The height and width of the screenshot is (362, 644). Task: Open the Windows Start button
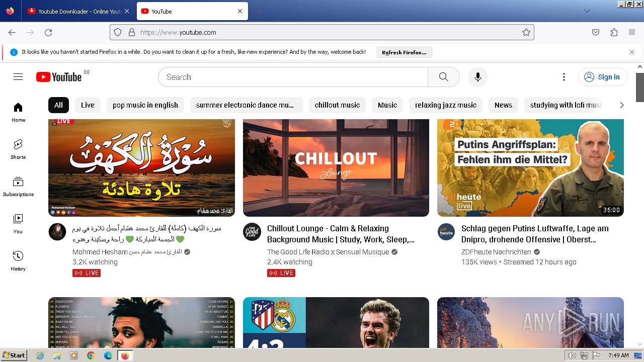pyautogui.click(x=14, y=355)
